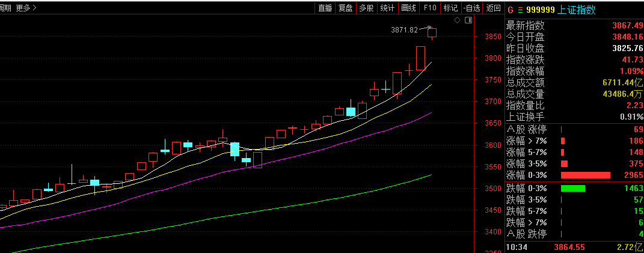Click the 涨幅 >7% count 186
The height and width of the screenshot is (253, 644).
636,141
